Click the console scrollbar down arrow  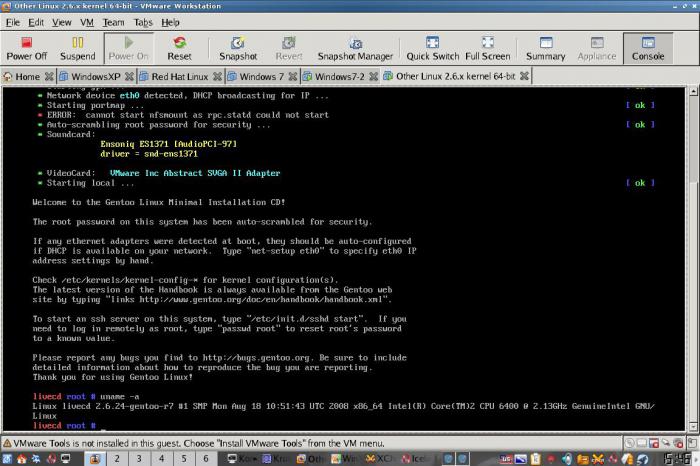[693, 426]
